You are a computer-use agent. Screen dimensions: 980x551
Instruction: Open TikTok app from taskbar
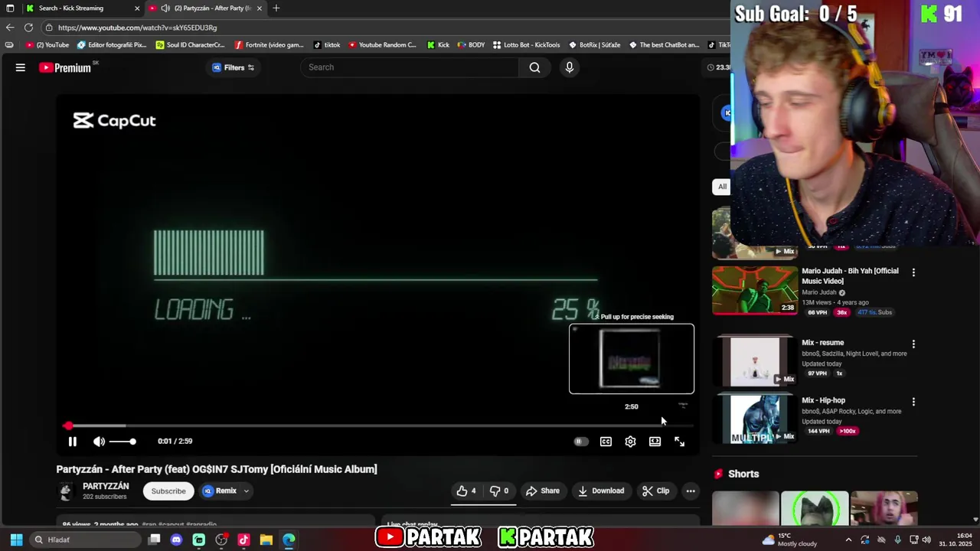pyautogui.click(x=243, y=540)
